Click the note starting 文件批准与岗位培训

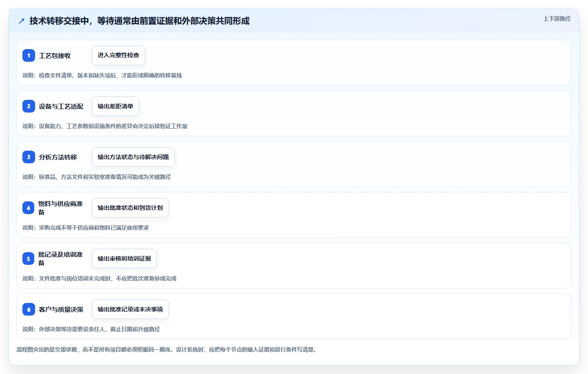99,278
